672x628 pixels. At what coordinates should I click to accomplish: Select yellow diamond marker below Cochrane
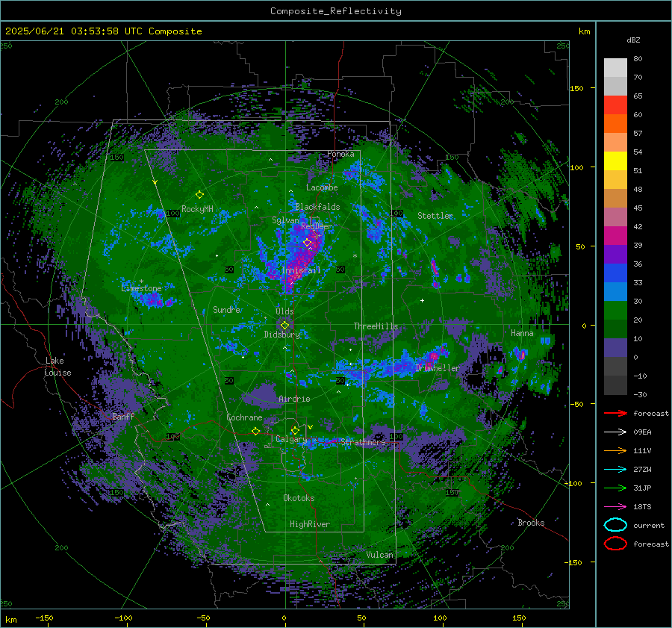(256, 431)
